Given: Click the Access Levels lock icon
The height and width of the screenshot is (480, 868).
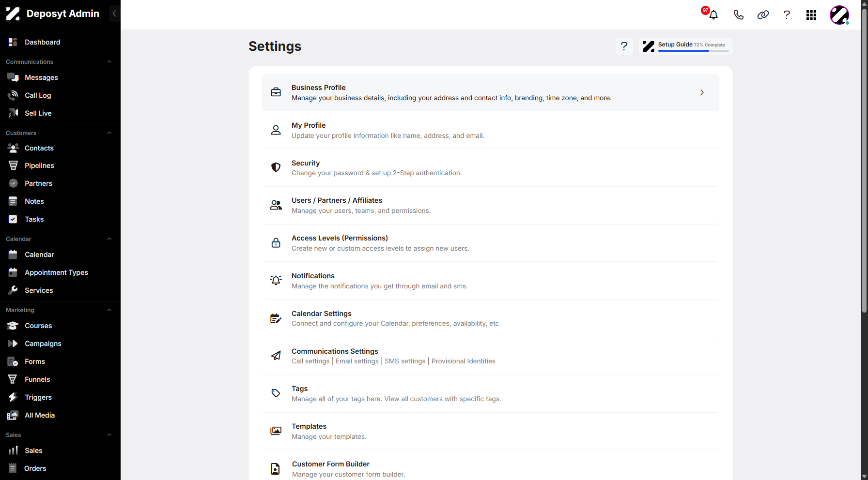Looking at the screenshot, I should [276, 243].
